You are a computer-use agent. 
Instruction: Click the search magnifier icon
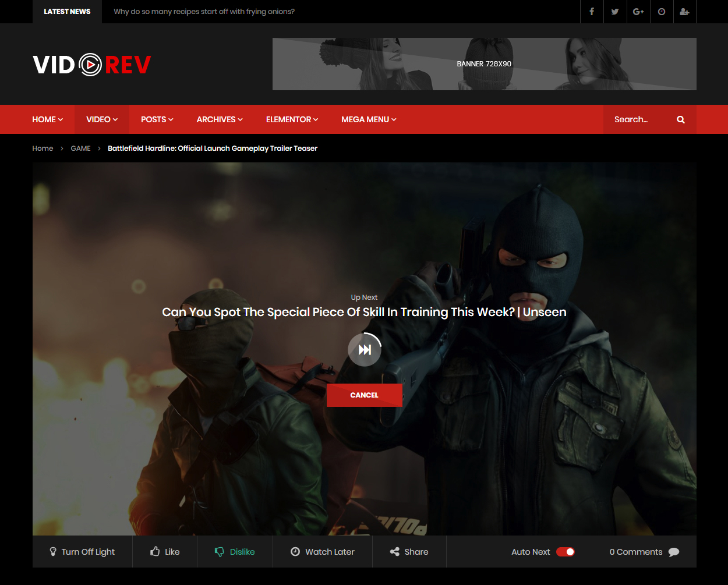[681, 119]
